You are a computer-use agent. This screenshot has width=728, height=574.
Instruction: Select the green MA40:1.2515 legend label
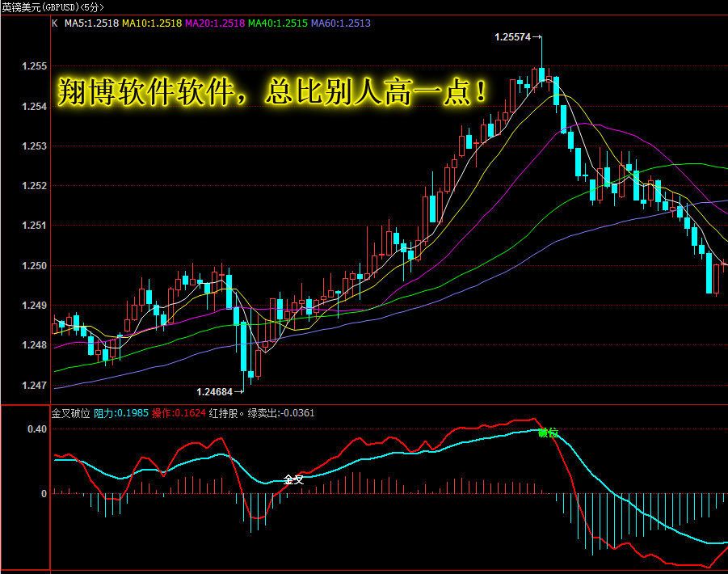pyautogui.click(x=278, y=23)
